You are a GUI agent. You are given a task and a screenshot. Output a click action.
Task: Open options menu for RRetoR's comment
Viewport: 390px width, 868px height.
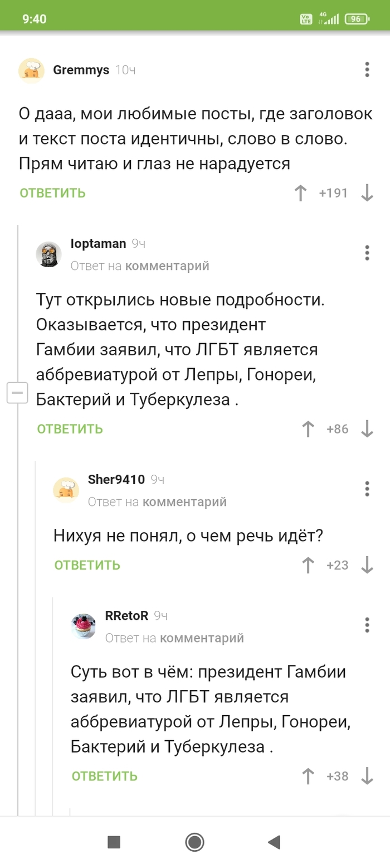[x=367, y=625]
